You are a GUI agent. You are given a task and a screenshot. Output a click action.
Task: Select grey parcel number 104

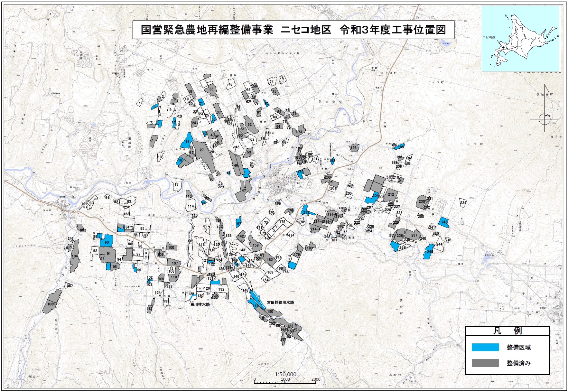(x=75, y=256)
